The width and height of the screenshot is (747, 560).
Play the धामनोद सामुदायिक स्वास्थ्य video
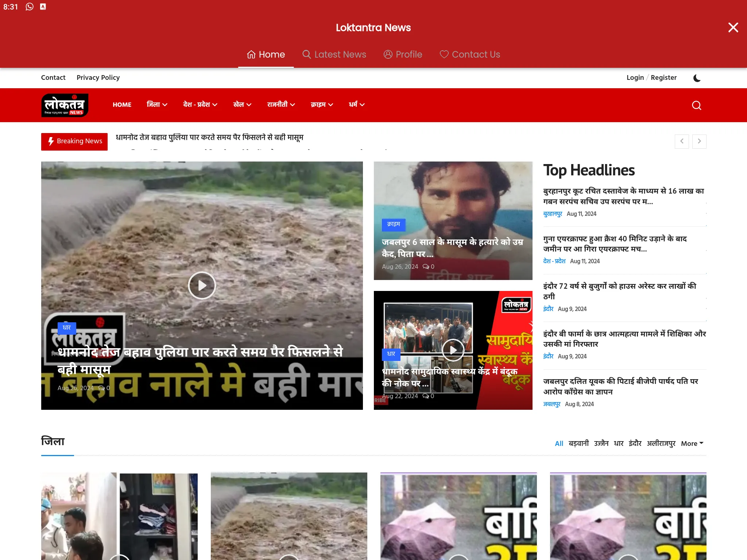pyautogui.click(x=453, y=350)
